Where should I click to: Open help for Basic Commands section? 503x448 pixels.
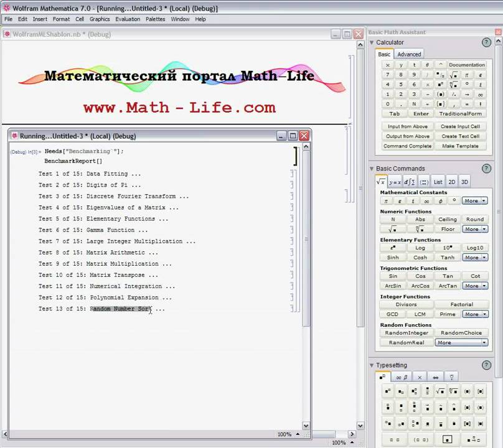486,169
